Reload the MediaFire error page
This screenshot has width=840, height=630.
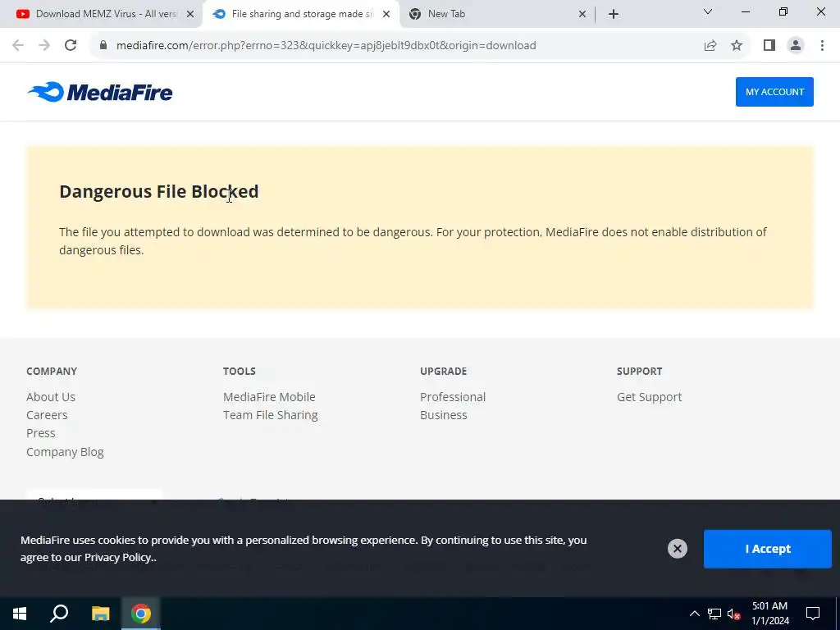71,46
